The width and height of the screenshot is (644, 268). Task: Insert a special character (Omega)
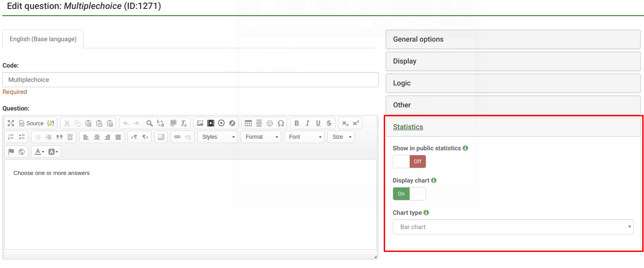coord(281,123)
